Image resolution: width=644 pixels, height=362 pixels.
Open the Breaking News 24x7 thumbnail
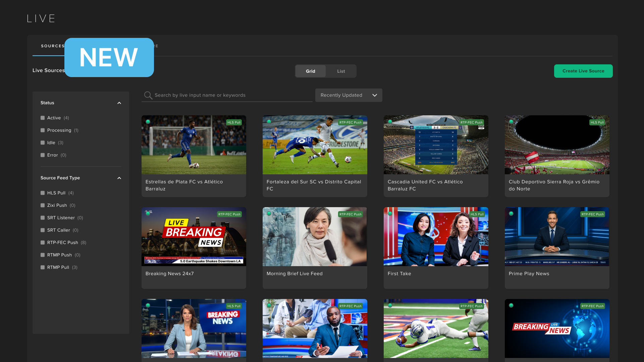(194, 237)
